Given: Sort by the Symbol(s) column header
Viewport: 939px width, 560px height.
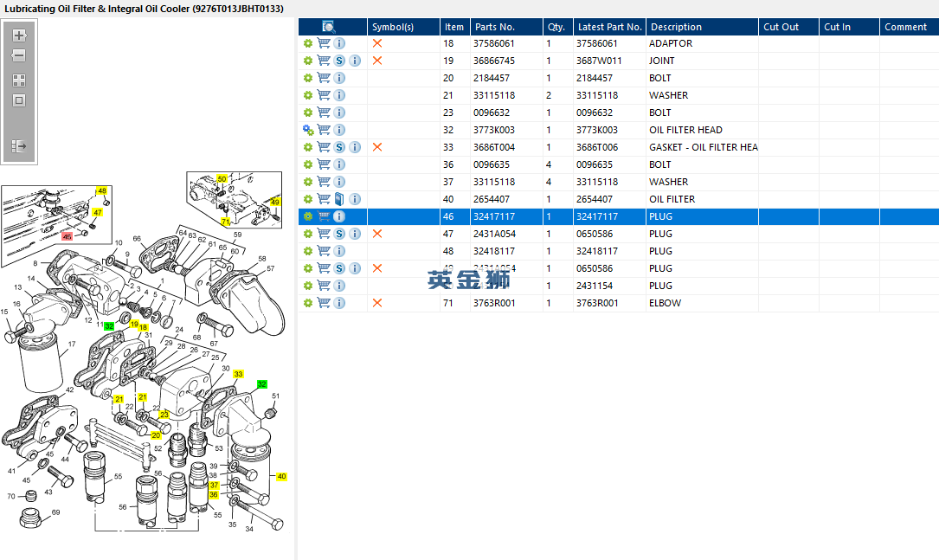Looking at the screenshot, I should pos(403,27).
